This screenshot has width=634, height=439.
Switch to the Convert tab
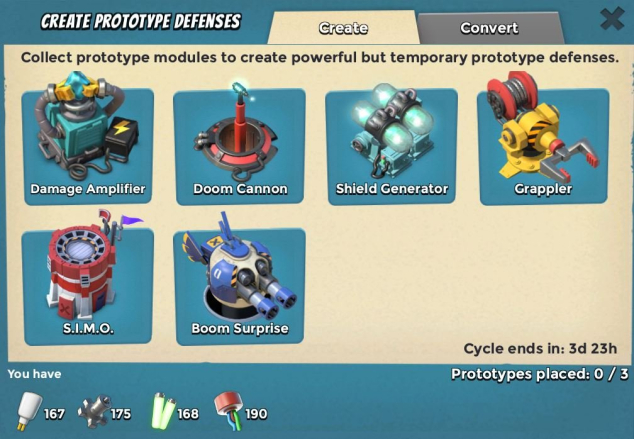(x=489, y=28)
